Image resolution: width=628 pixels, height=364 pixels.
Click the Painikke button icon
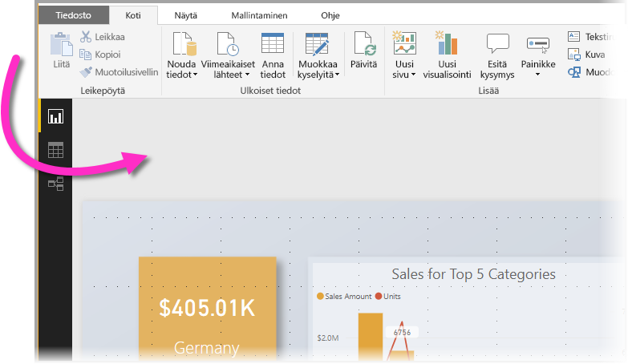coord(538,44)
